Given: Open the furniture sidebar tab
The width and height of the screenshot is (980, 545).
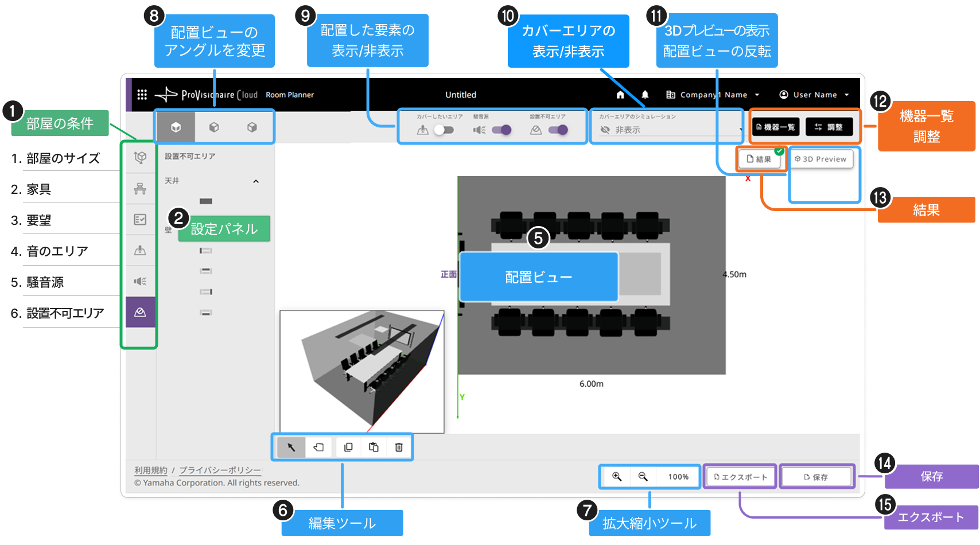Looking at the screenshot, I should click(140, 188).
